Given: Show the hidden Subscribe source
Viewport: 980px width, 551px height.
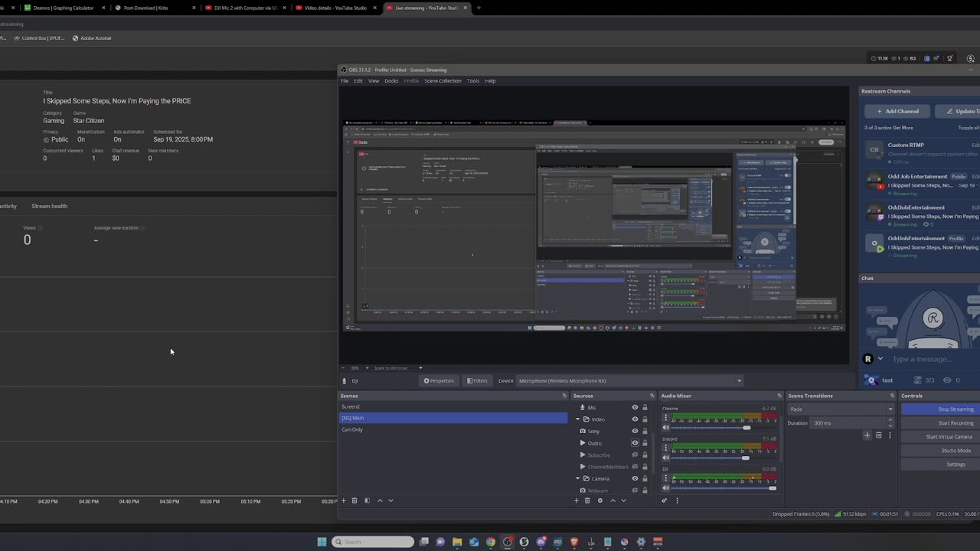Looking at the screenshot, I should coord(635,455).
